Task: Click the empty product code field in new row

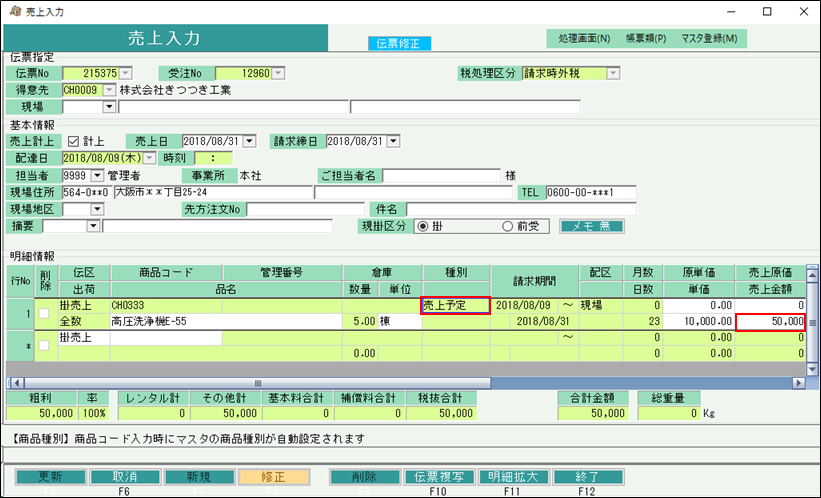Action: tap(166, 338)
